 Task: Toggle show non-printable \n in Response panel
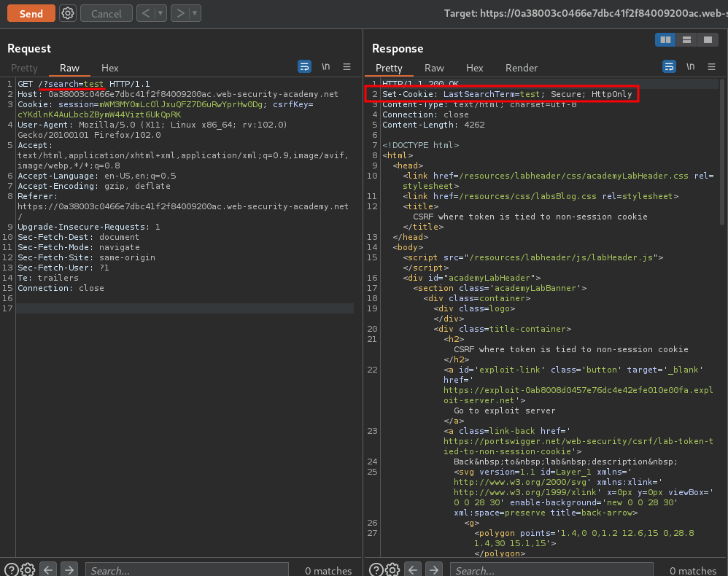(690, 67)
